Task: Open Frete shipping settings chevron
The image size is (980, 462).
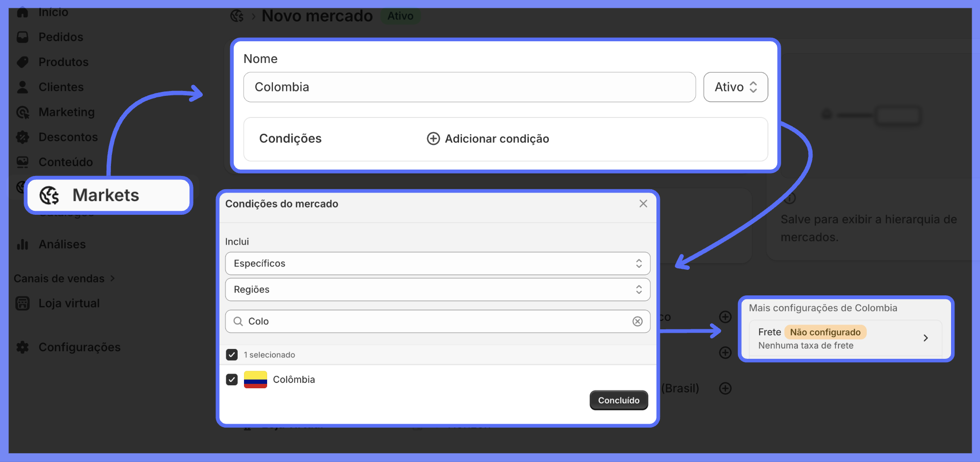Action: click(x=925, y=338)
